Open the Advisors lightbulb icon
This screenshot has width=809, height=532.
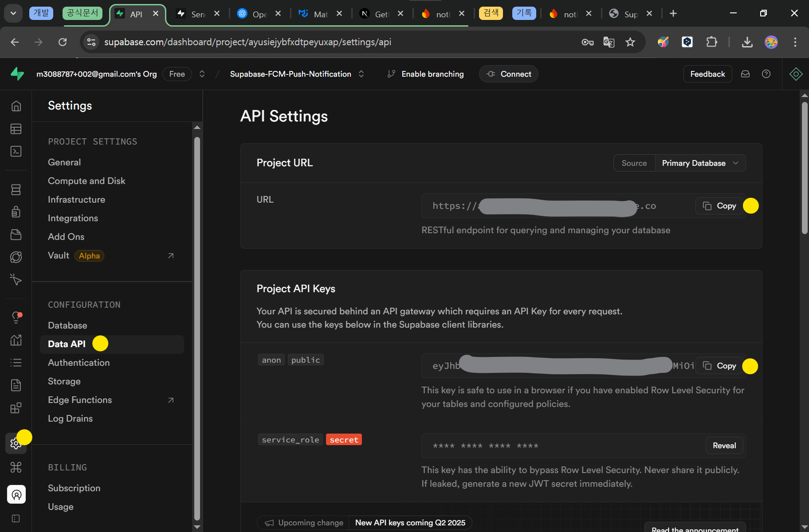[x=16, y=317]
